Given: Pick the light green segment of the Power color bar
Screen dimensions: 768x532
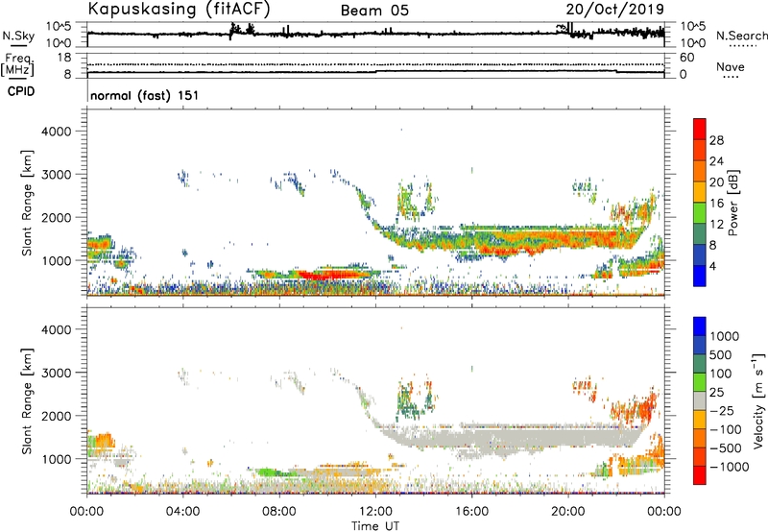Looking at the screenshot, I should pos(700,213).
